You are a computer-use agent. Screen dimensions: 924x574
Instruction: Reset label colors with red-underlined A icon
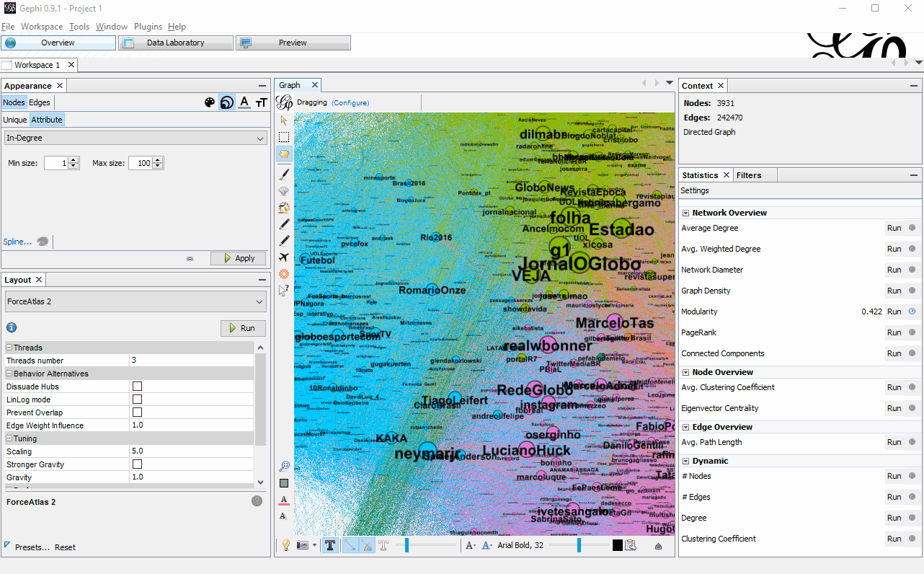point(284,500)
